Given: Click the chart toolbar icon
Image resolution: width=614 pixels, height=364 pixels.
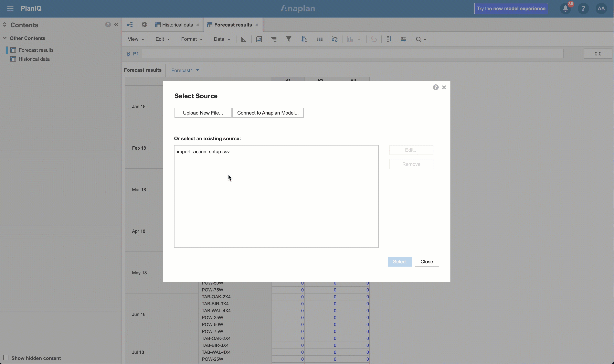Looking at the screenshot, I should [x=350, y=39].
